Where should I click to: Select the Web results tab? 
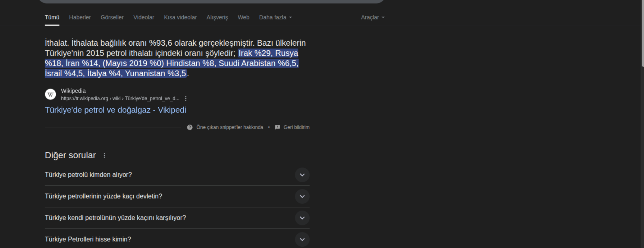pos(243,17)
